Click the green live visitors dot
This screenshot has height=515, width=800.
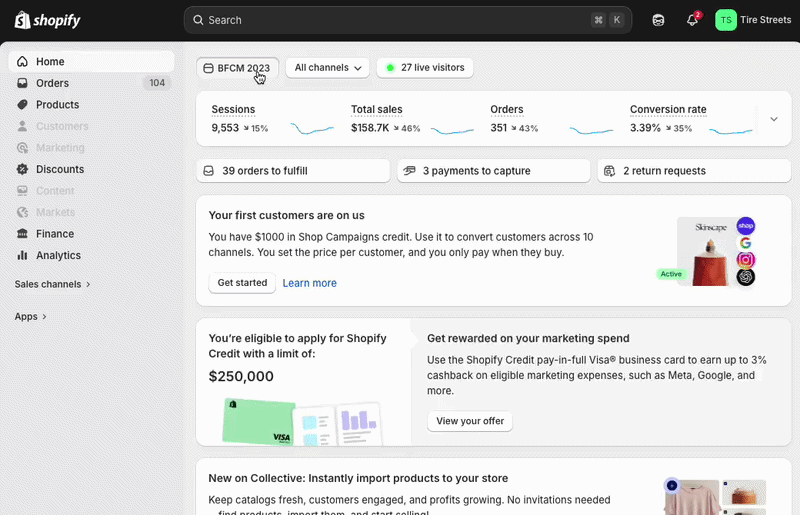click(x=390, y=67)
